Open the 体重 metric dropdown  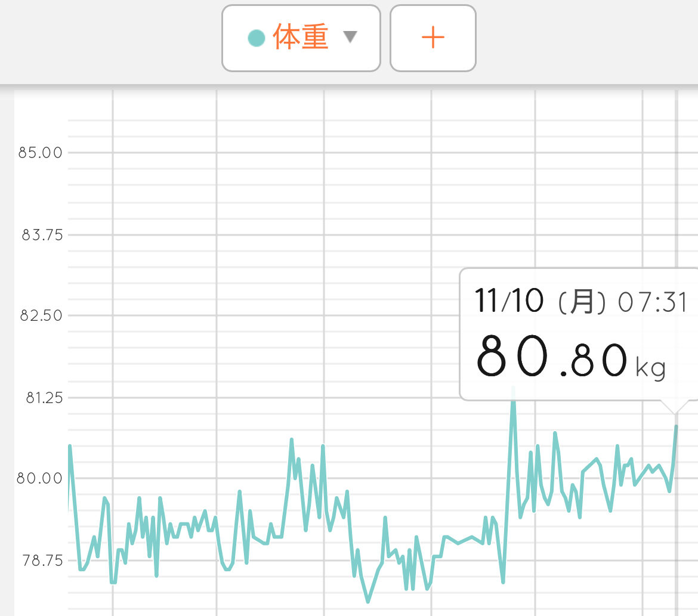pos(301,38)
